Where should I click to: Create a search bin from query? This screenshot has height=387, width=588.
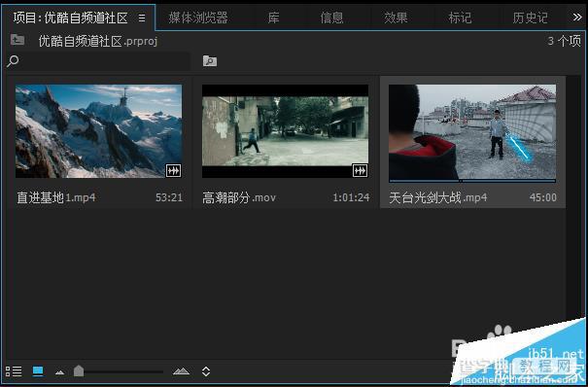(210, 60)
